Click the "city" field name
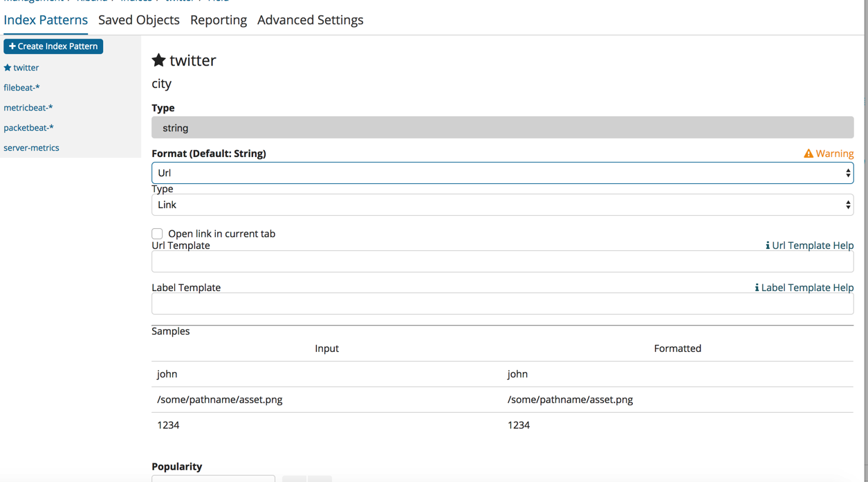Image resolution: width=868 pixels, height=482 pixels. tap(162, 84)
